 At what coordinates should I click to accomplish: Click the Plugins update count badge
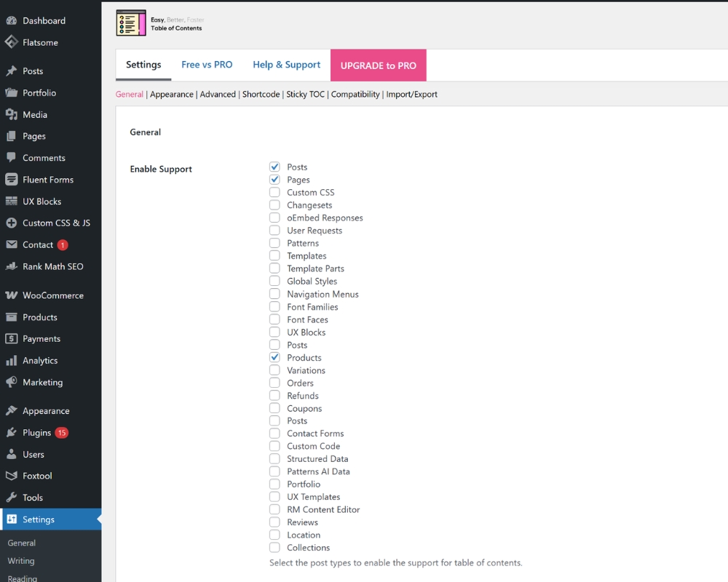tap(62, 433)
